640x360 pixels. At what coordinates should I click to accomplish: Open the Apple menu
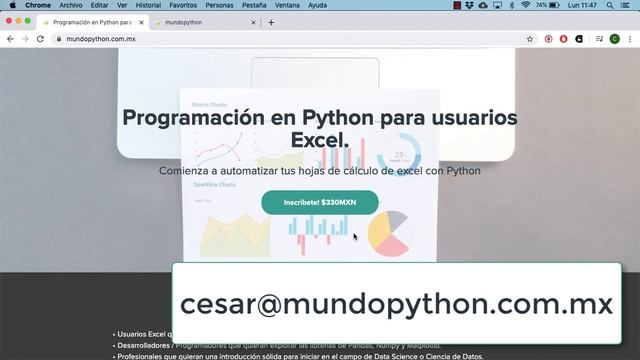point(13,5)
